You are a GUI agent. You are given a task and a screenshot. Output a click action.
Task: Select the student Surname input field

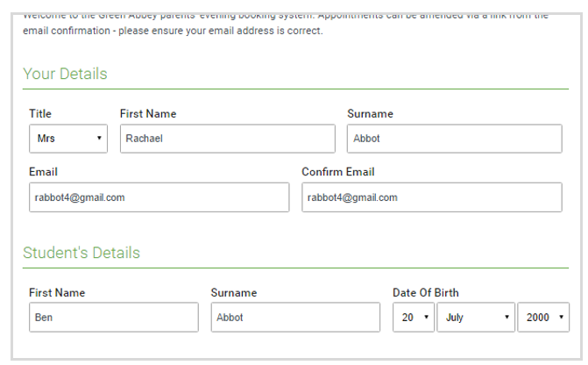tap(295, 318)
